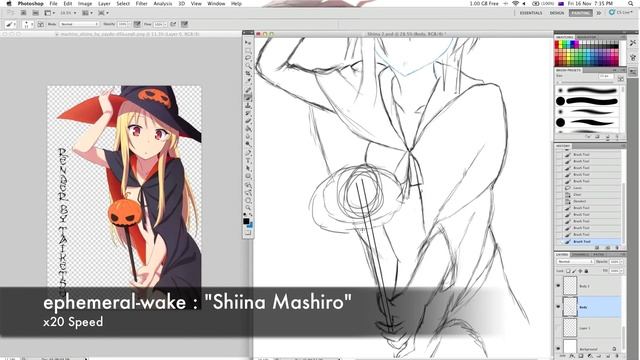Switch to Design workspace

[x=557, y=13]
